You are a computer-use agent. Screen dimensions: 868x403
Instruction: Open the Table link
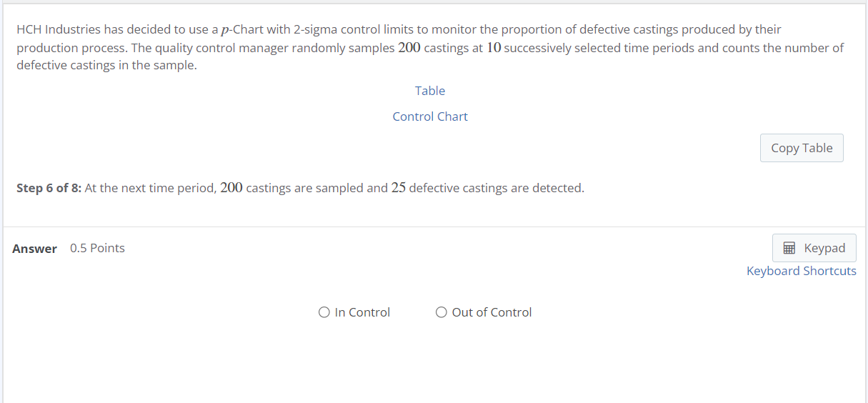430,91
